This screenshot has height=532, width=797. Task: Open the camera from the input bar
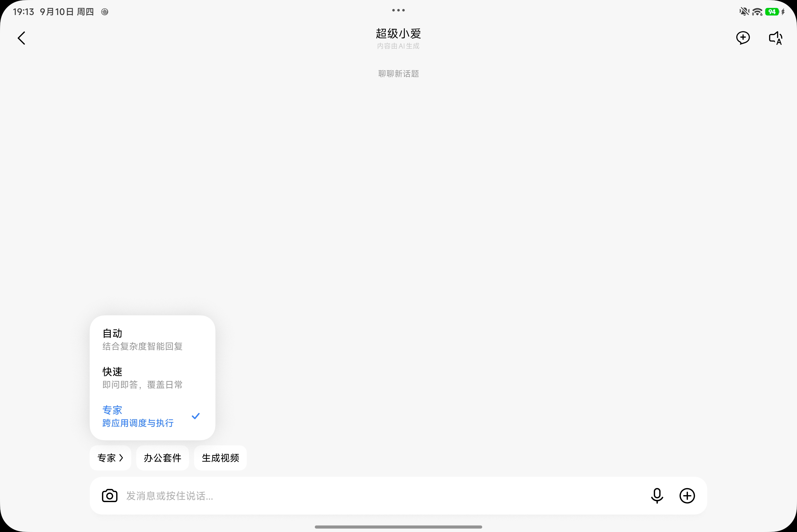pos(110,496)
